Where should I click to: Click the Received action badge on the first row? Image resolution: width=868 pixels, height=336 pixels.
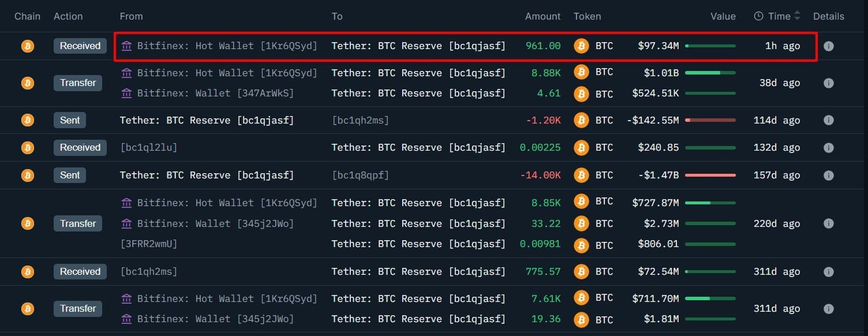(x=80, y=46)
